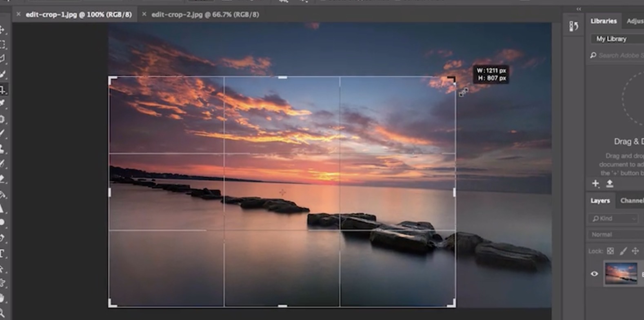The height and width of the screenshot is (320, 644).
Task: Switch to edit-crop-1.jpg document tab
Action: [78, 14]
